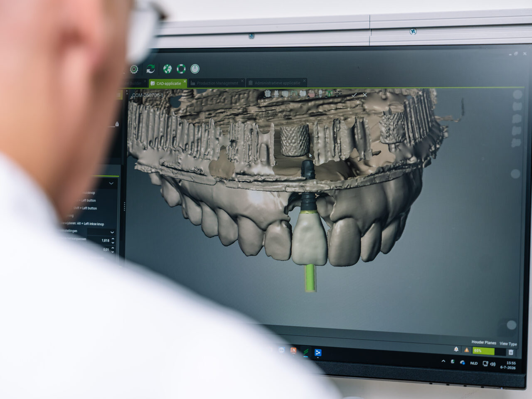Open the taskbar network icon
The image size is (532, 399).
[x=485, y=364]
